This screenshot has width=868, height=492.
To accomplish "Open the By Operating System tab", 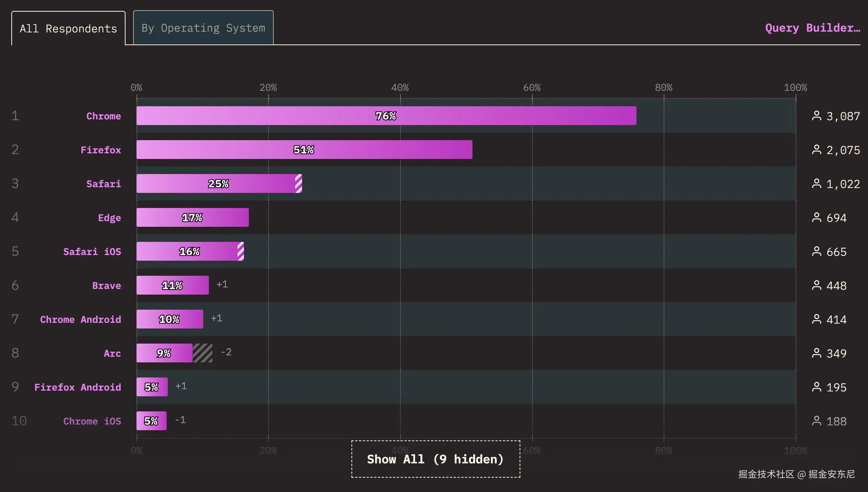I will click(203, 28).
